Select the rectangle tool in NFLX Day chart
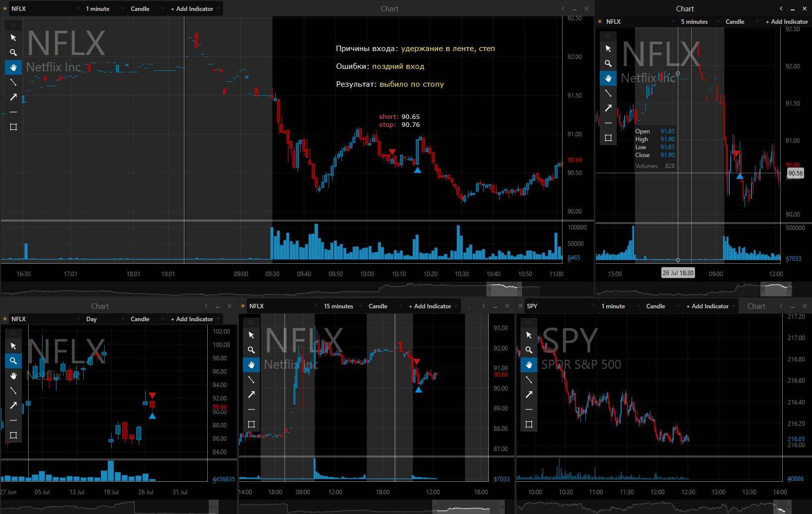This screenshot has width=812, height=514. [x=13, y=435]
